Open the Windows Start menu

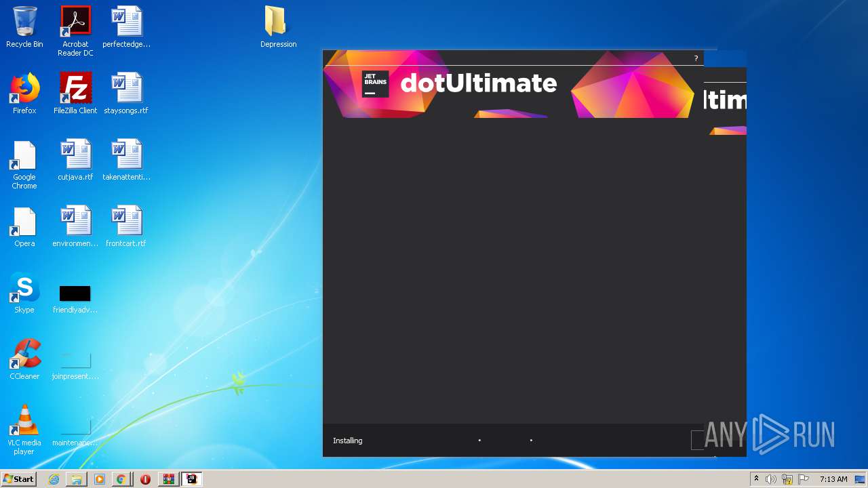point(18,479)
